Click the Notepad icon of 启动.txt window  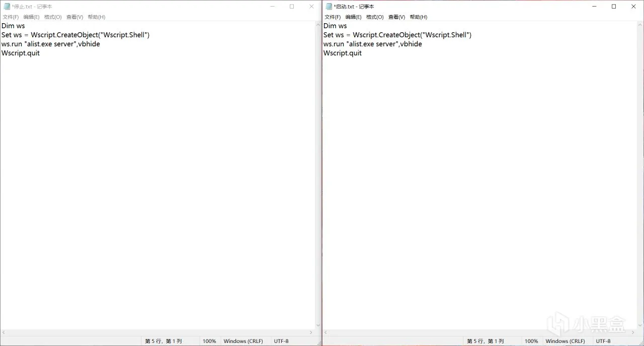click(329, 7)
